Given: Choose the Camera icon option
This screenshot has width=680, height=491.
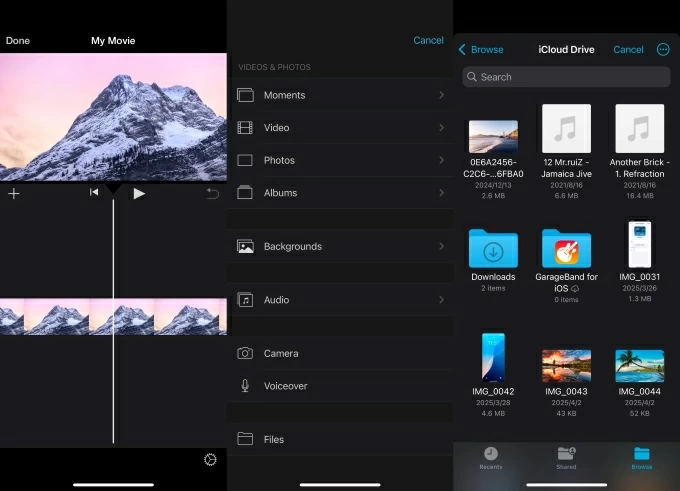Looking at the screenshot, I should (245, 353).
